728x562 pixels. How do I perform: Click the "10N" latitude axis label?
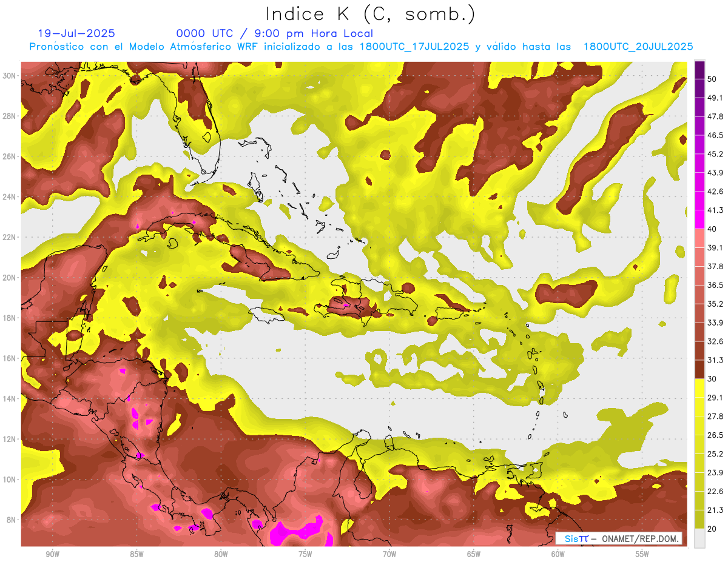pyautogui.click(x=9, y=480)
